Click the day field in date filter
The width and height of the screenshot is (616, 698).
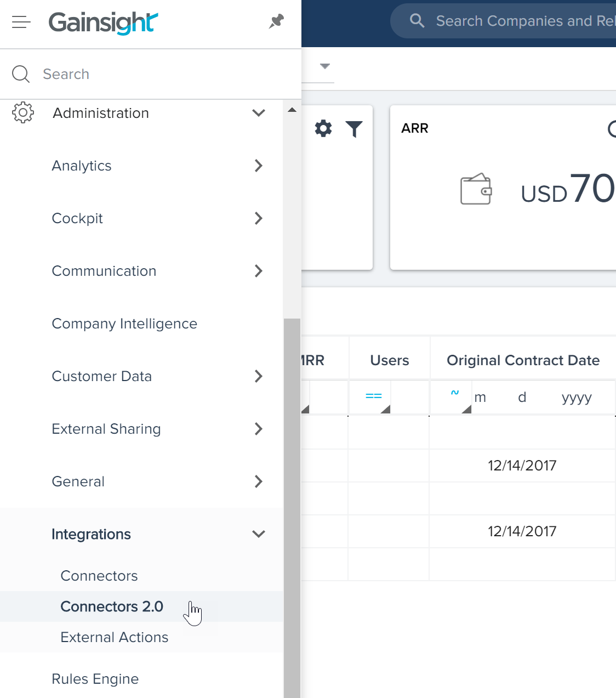pos(522,397)
